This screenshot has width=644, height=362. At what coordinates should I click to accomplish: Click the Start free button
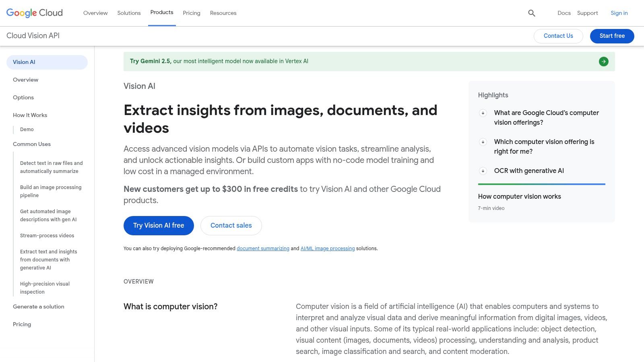coord(612,36)
